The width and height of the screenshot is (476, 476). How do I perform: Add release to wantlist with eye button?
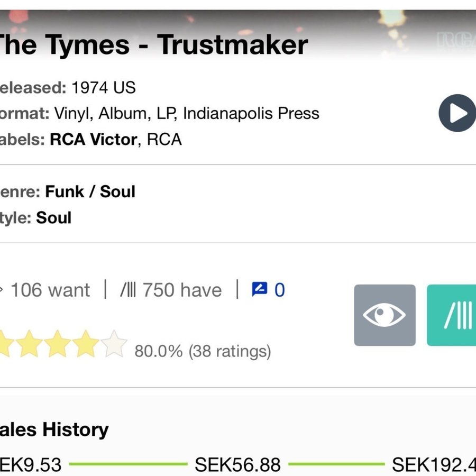pyautogui.click(x=385, y=315)
